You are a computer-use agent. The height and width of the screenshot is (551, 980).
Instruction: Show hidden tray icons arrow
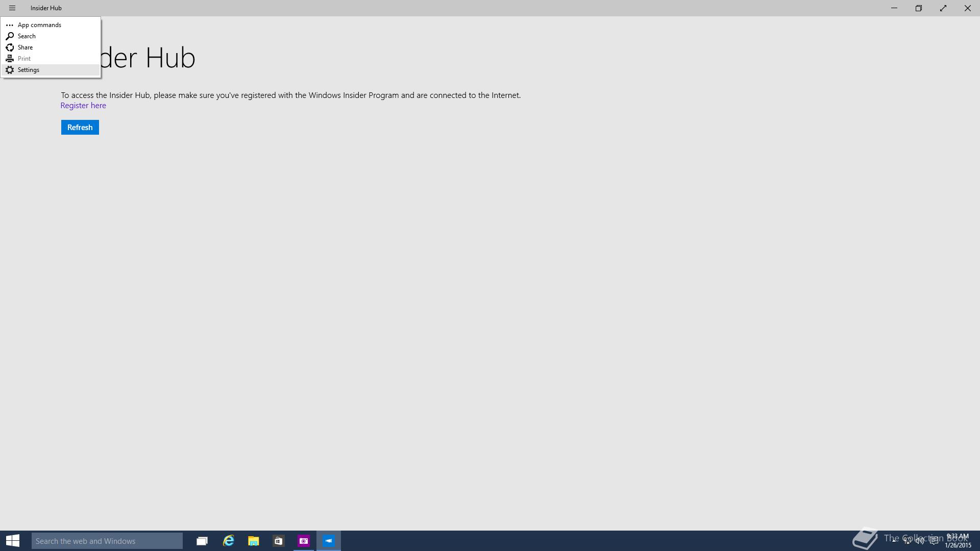(894, 541)
